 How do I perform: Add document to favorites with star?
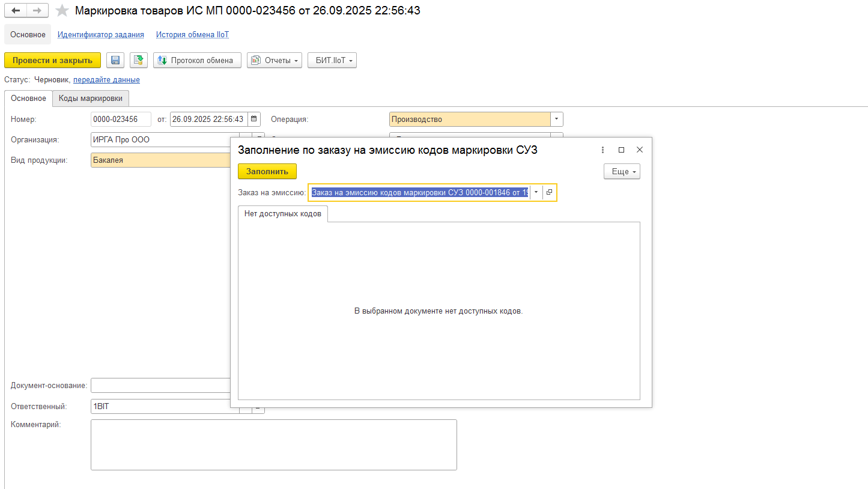tap(62, 11)
